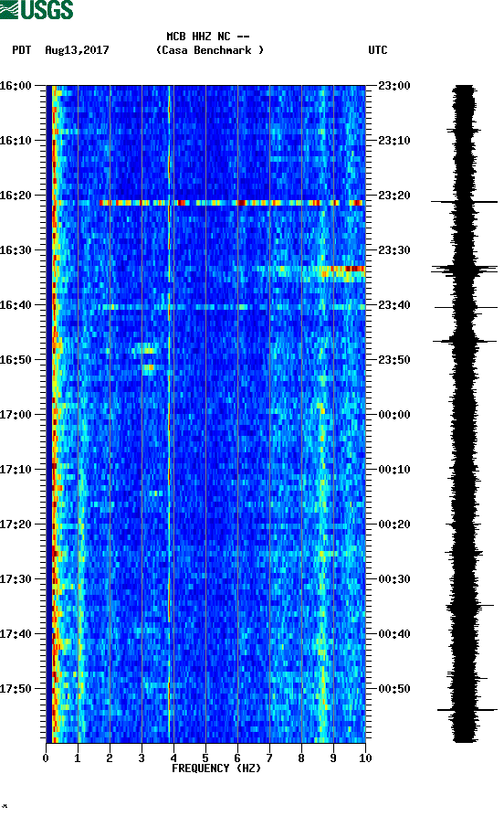Click the 17:10 PDT time label
Viewport: 504px width, 816px height.
coord(16,470)
